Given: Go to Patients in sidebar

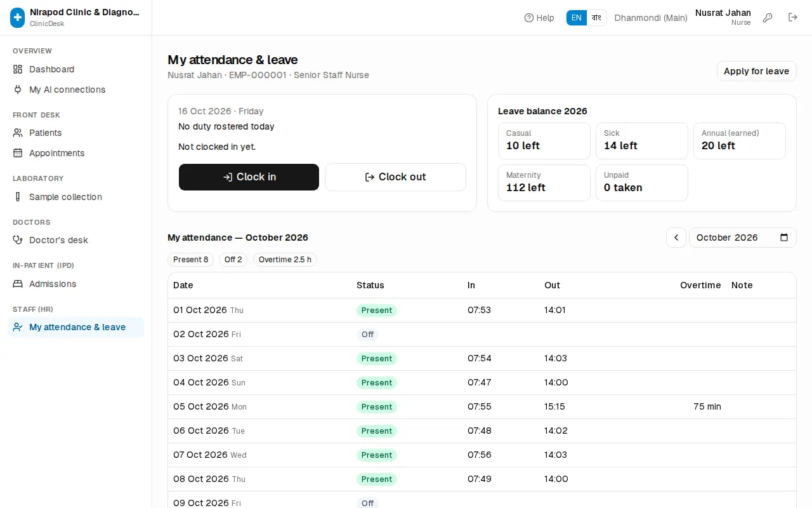Looking at the screenshot, I should (x=76, y=133).
